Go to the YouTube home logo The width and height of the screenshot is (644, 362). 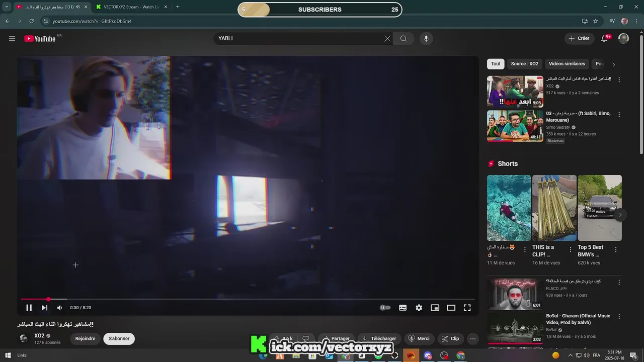tap(40, 39)
